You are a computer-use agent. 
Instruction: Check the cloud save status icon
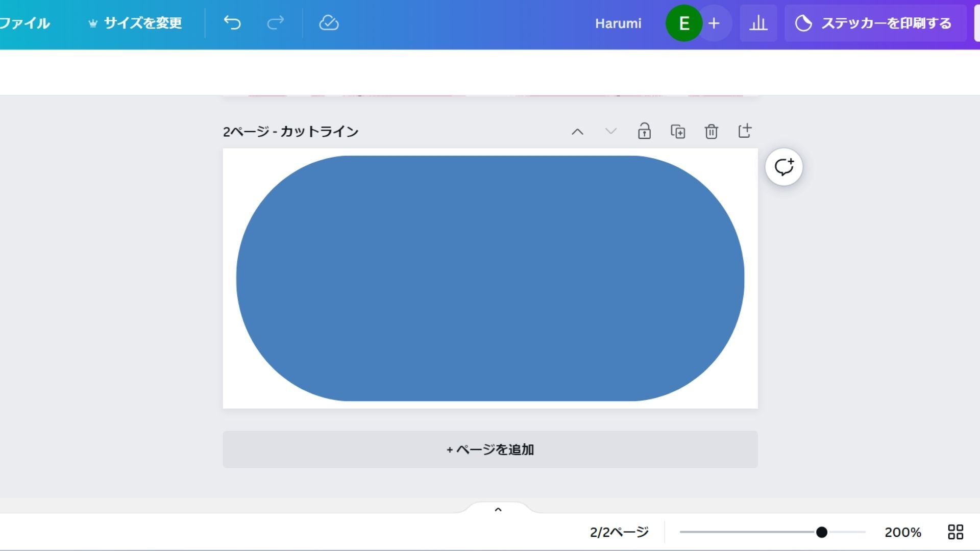pyautogui.click(x=329, y=23)
